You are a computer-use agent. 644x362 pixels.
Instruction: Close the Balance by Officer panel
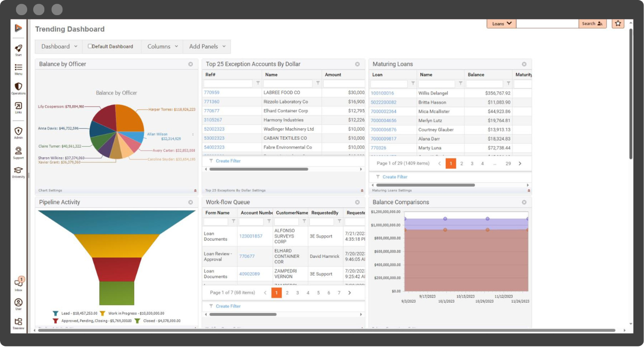tap(191, 64)
